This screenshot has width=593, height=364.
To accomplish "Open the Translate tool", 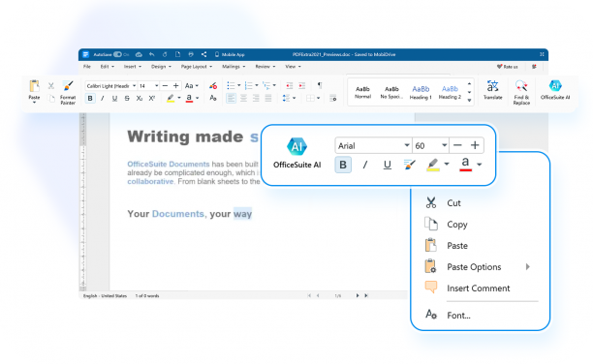I will point(493,90).
